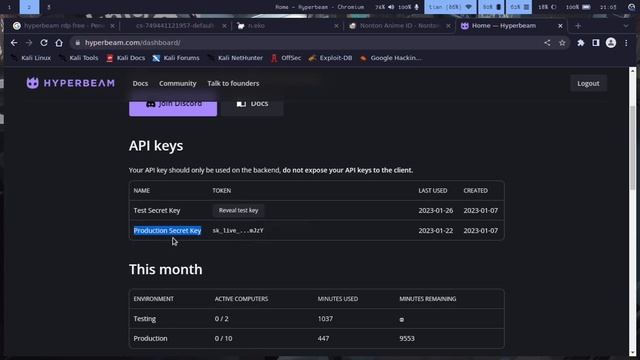Screen dimensions: 640x360
Task: Click the Hyperbeam logo
Action: point(70,83)
